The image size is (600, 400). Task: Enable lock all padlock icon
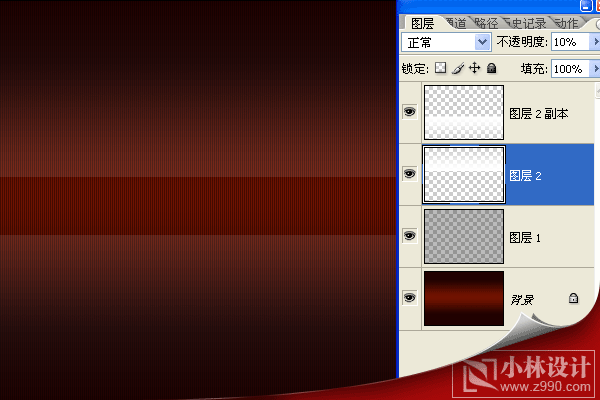pyautogui.click(x=491, y=69)
